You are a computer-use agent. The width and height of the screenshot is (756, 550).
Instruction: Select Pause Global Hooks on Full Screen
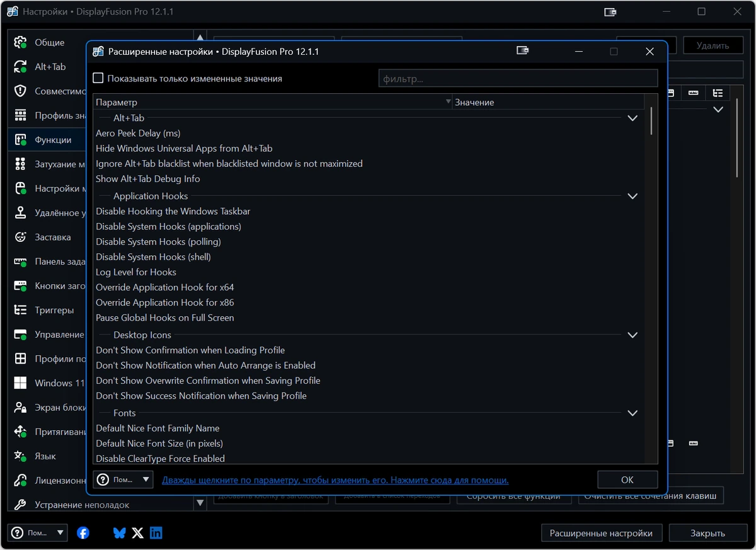click(x=369, y=318)
